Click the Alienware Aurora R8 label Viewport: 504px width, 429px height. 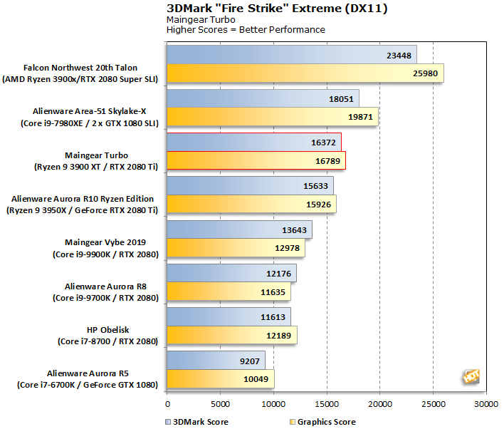pos(105,292)
